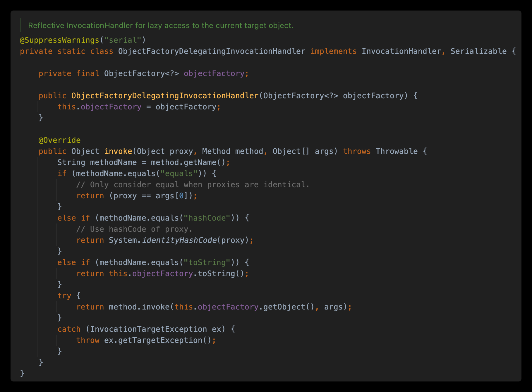Click the Serializable interface name
The width and height of the screenshot is (532, 392).
pyautogui.click(x=478, y=51)
